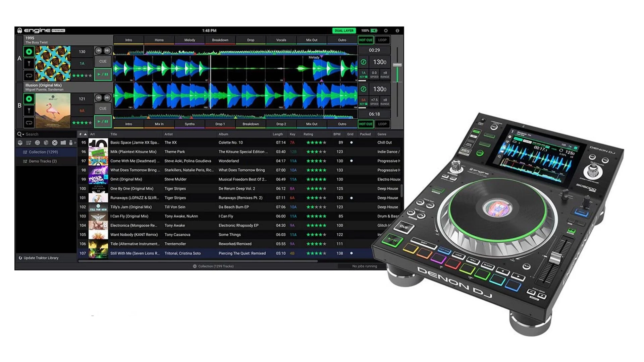The height and width of the screenshot is (362, 644).
Task: Enable LOOP mode on Deck A
Action: click(x=382, y=40)
